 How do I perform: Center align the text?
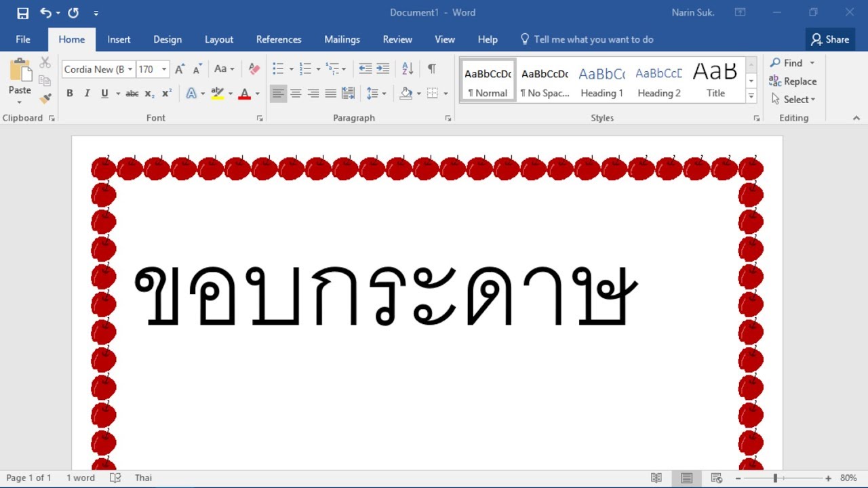pos(296,94)
